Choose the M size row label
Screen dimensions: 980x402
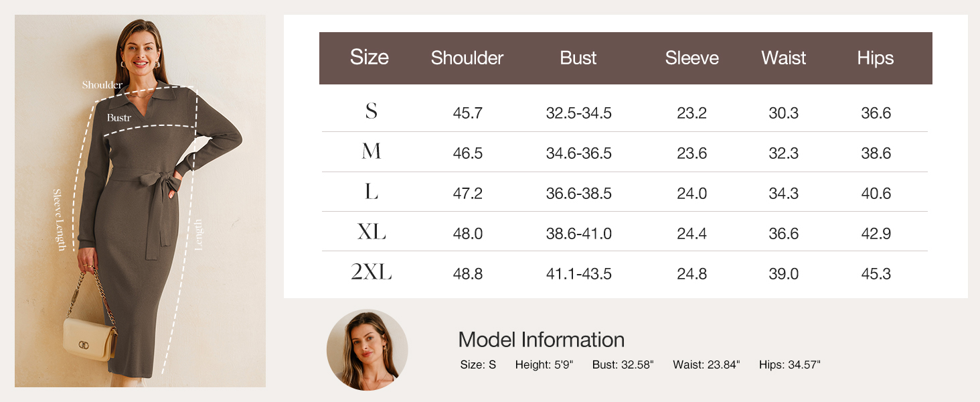pos(371,152)
